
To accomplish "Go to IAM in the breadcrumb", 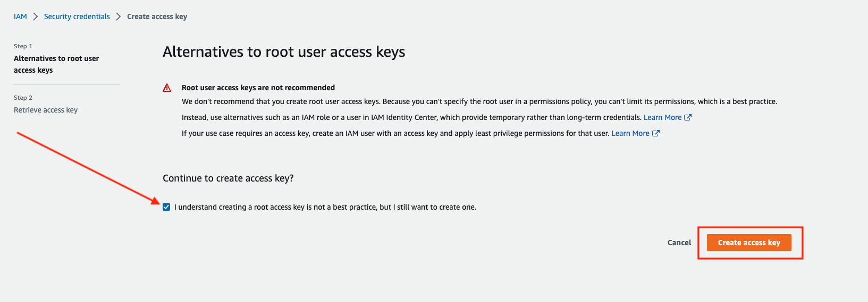I will pos(20,16).
